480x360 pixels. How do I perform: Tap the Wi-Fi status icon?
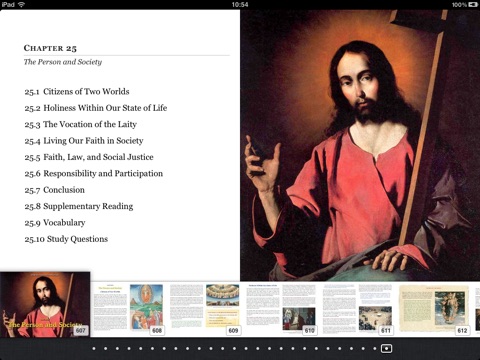(22, 5)
